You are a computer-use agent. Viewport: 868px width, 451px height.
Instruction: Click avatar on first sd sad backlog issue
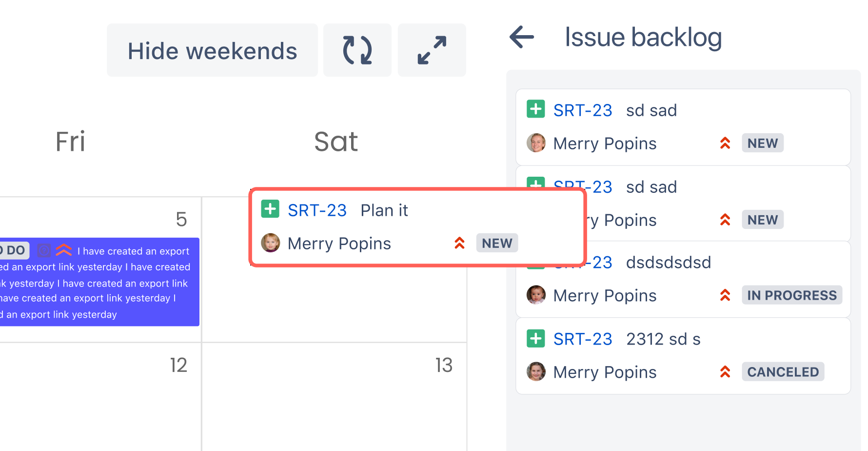coord(536,143)
